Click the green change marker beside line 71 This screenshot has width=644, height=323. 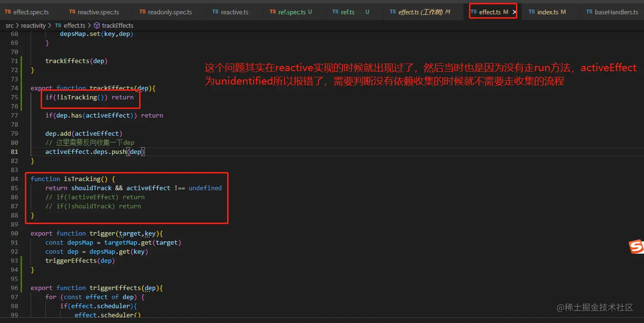pyautogui.click(x=22, y=61)
